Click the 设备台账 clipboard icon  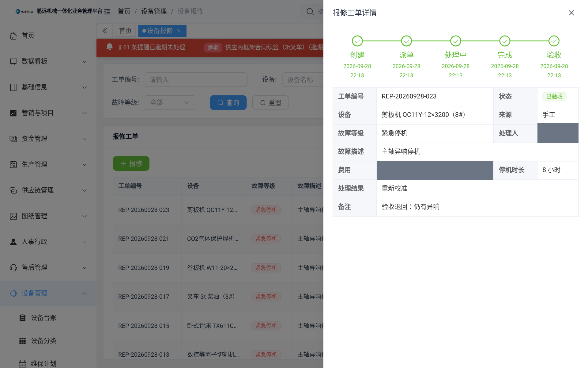22,318
